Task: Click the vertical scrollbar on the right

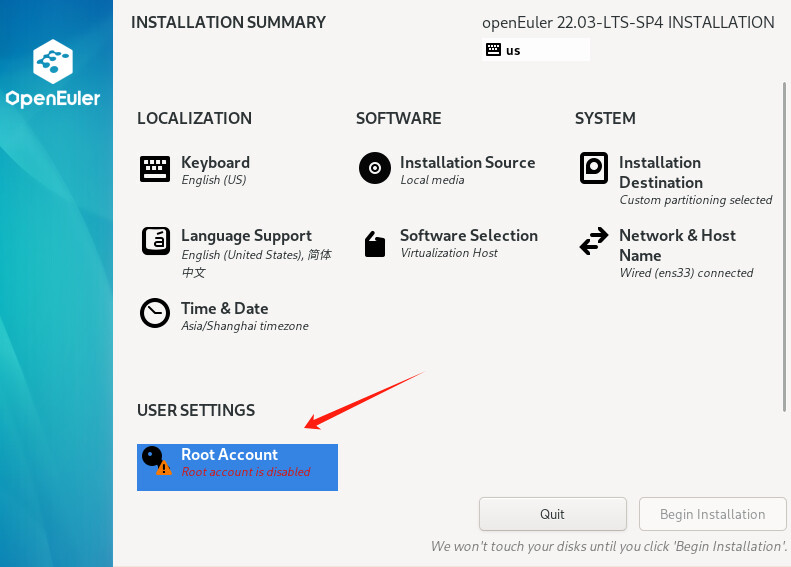Action: (784, 246)
